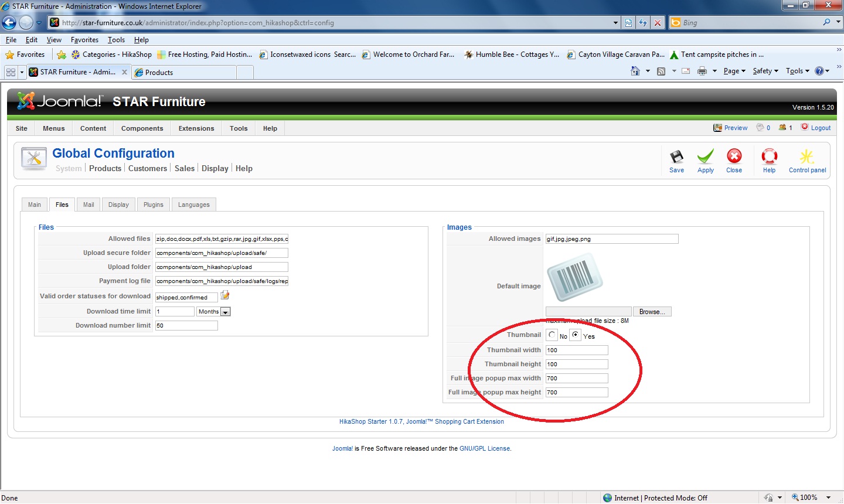The height and width of the screenshot is (504, 844).
Task: Open the Products submenu link
Action: (105, 168)
